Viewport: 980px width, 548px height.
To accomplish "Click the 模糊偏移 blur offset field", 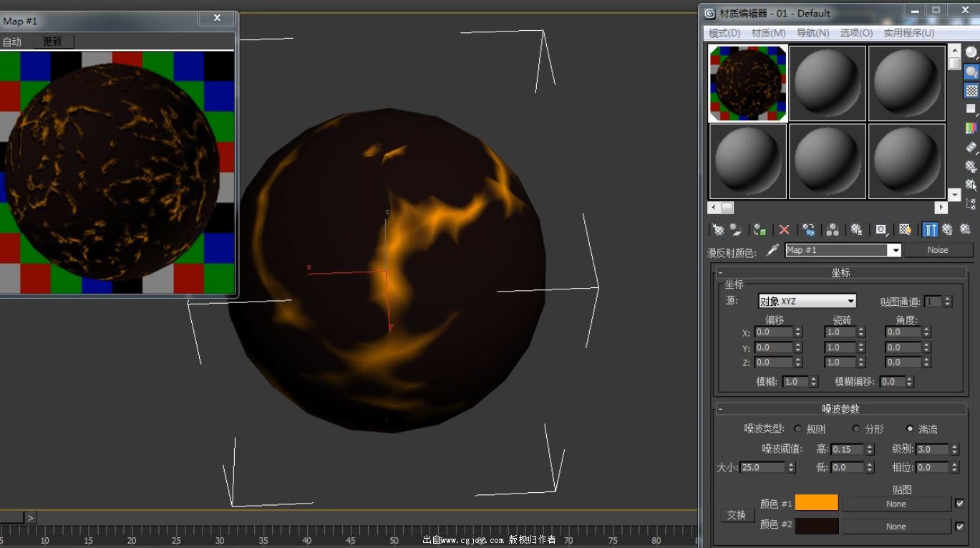I will (x=892, y=382).
